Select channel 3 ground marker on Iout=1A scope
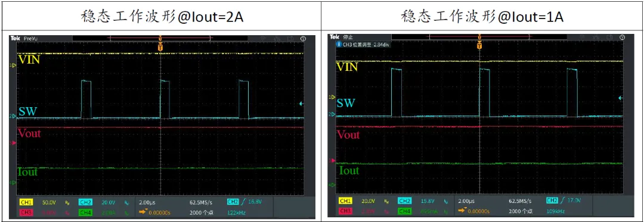This screenshot has height=222, width=644. click(333, 160)
